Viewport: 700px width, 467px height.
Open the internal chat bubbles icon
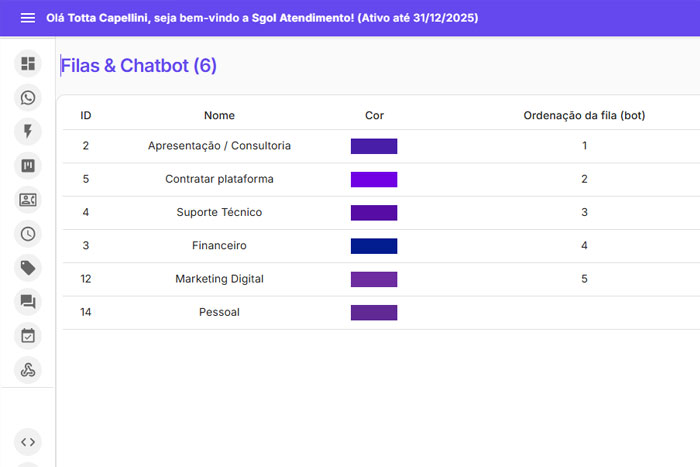(x=28, y=301)
